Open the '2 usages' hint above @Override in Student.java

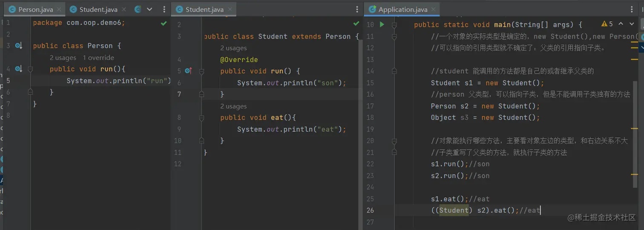[233, 48]
